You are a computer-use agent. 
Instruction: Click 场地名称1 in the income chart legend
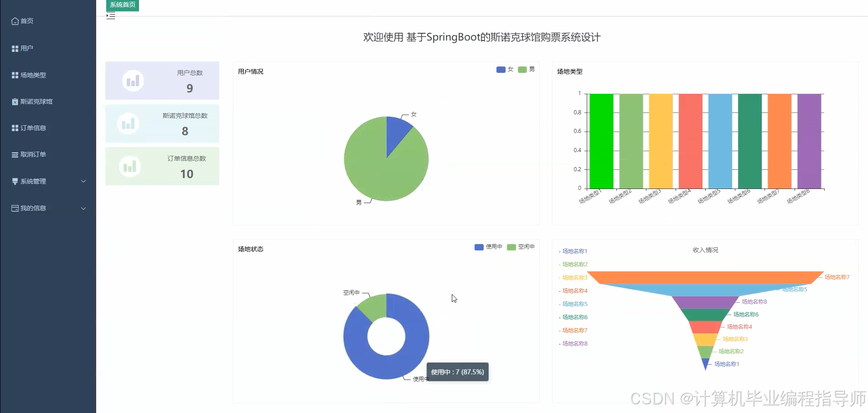573,250
